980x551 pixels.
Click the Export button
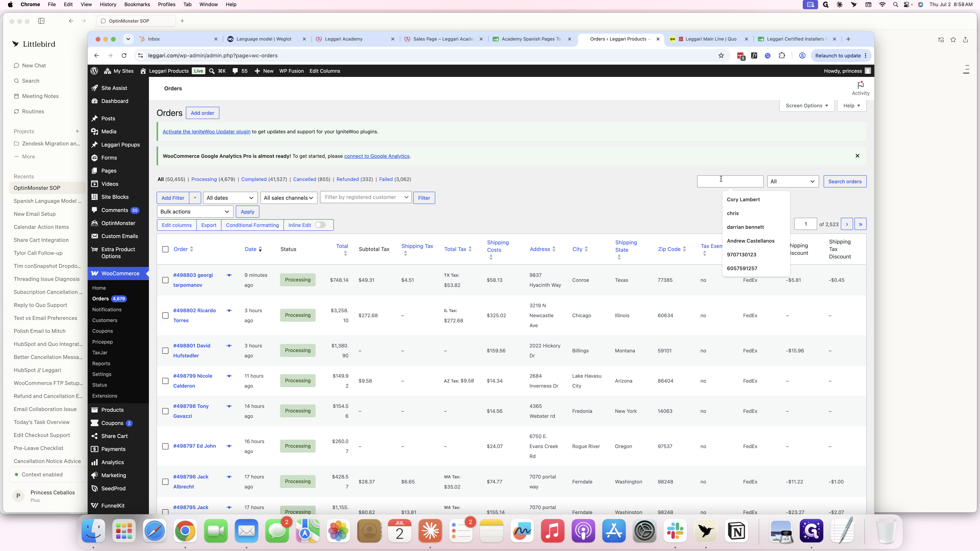[x=208, y=225]
